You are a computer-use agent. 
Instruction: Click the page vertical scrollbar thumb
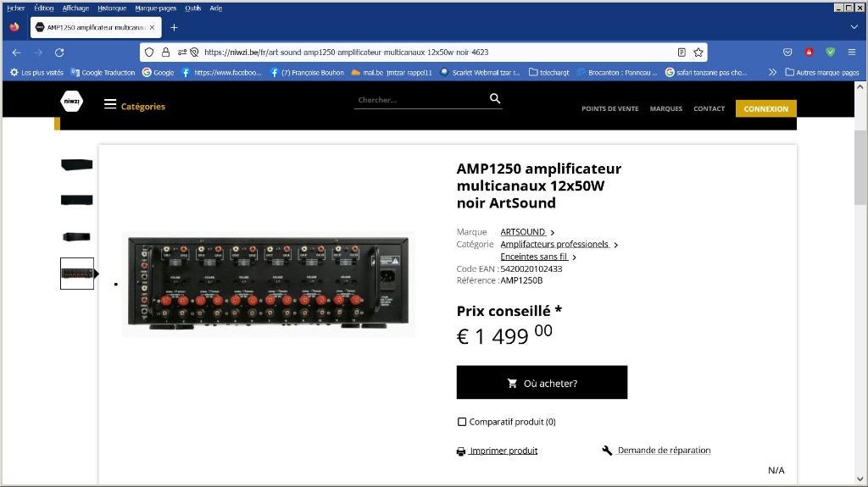pyautogui.click(x=860, y=168)
